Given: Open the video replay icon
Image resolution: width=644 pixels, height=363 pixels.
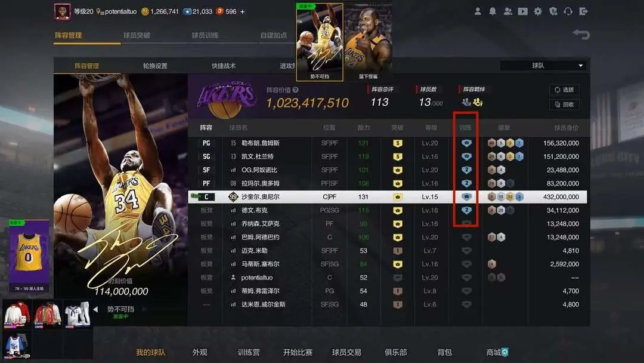Looking at the screenshot, I should click(x=522, y=11).
